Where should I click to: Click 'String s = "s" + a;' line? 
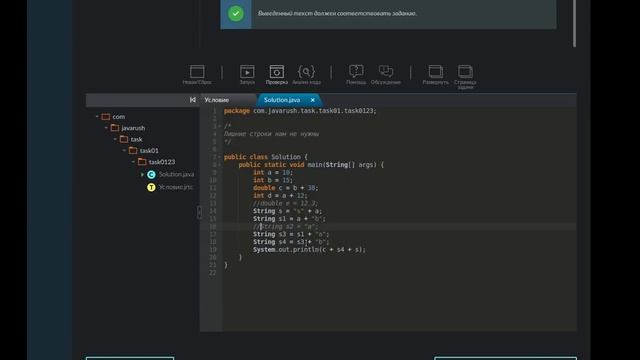[x=287, y=211]
